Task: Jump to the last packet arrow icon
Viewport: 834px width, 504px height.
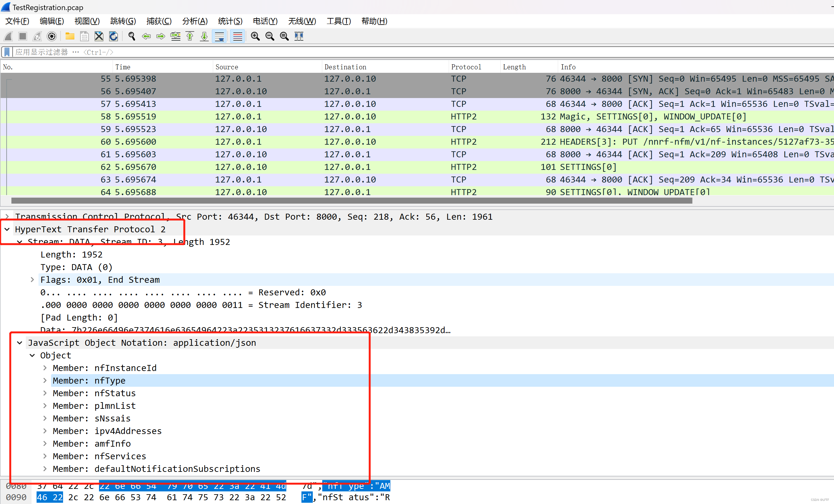Action: (x=204, y=36)
